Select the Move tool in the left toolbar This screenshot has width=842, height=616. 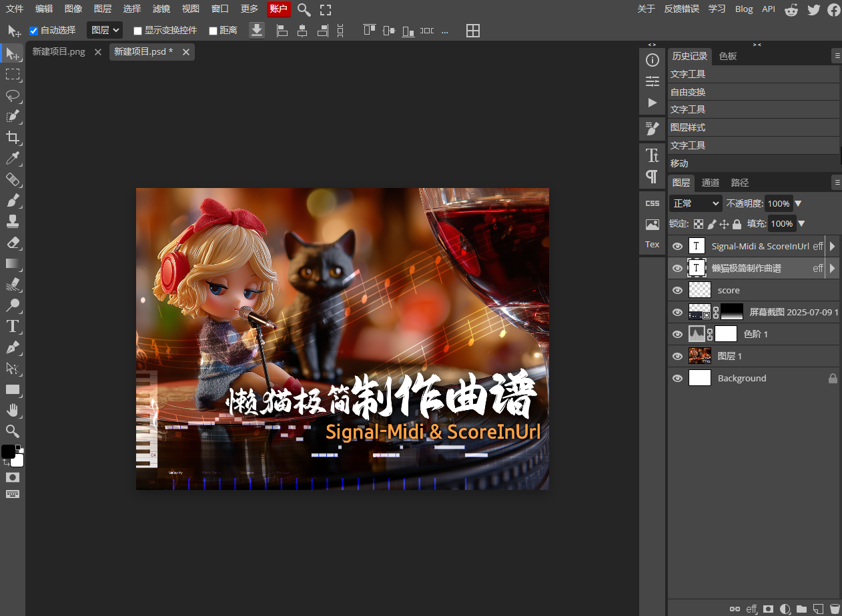coord(13,53)
